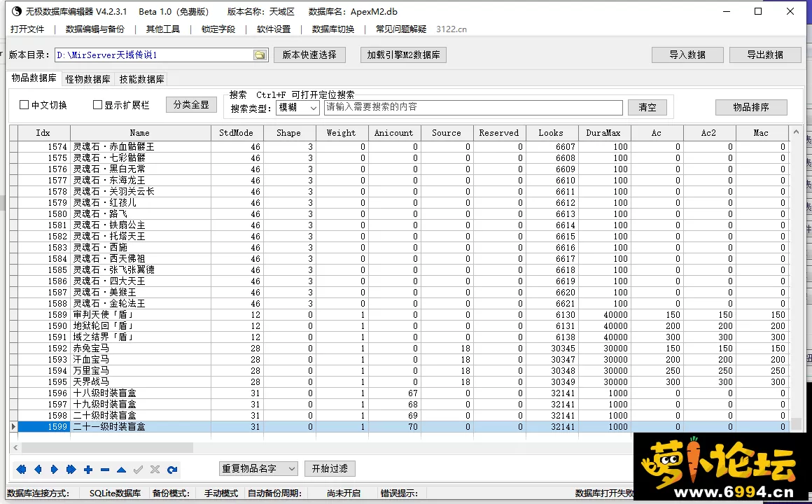Screen dimensions: 812x504
Task: Select the 二十一级时装盲盒 name cell
Action: click(x=140, y=427)
